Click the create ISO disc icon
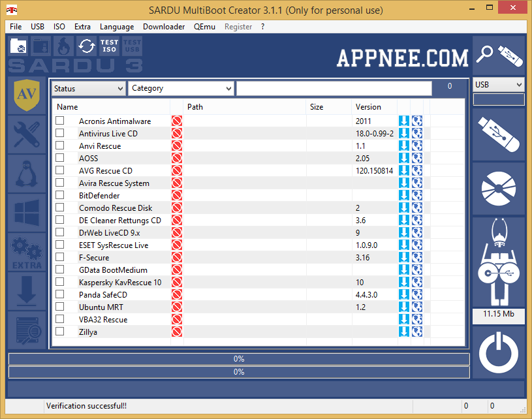The width and height of the screenshot is (532, 419). (x=499, y=189)
